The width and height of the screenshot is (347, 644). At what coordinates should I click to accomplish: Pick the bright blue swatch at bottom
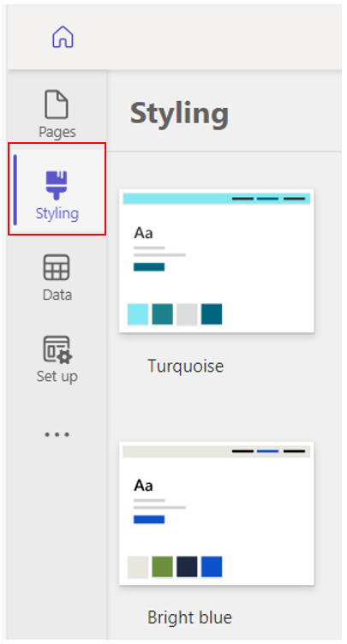coord(212,567)
